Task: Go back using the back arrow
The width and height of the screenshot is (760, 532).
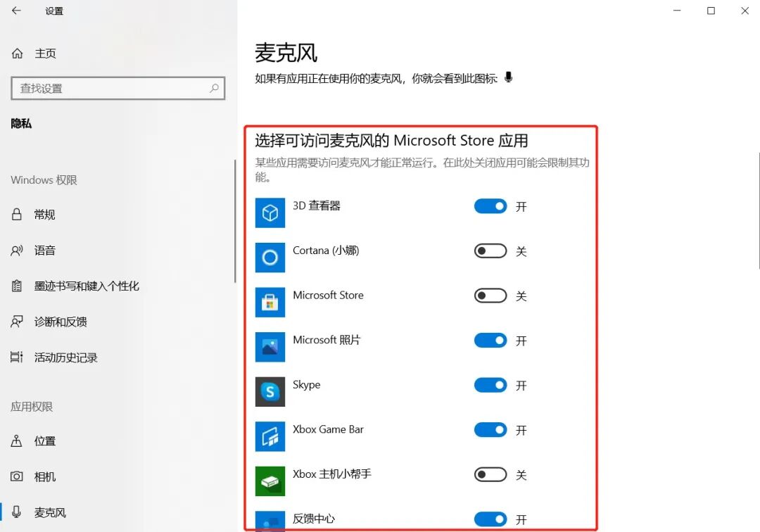Action: click(16, 11)
